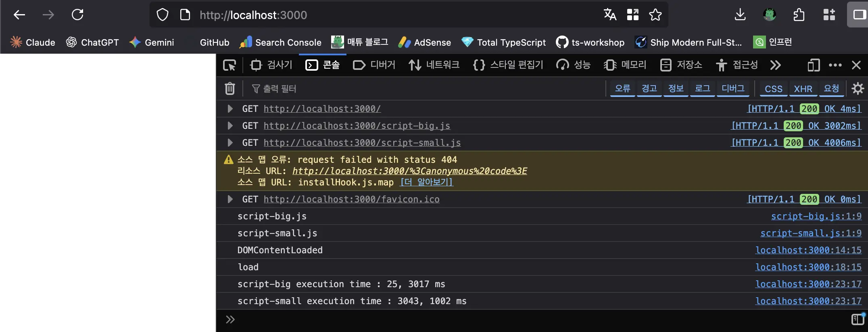Open the GitHub bookmark
Image resolution: width=868 pixels, height=332 pixels.
pyautogui.click(x=214, y=42)
